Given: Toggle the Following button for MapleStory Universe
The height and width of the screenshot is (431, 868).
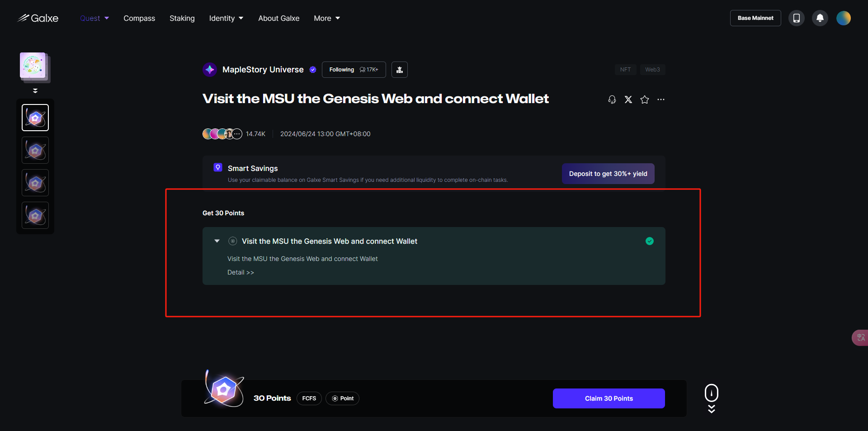Looking at the screenshot, I should pos(354,70).
